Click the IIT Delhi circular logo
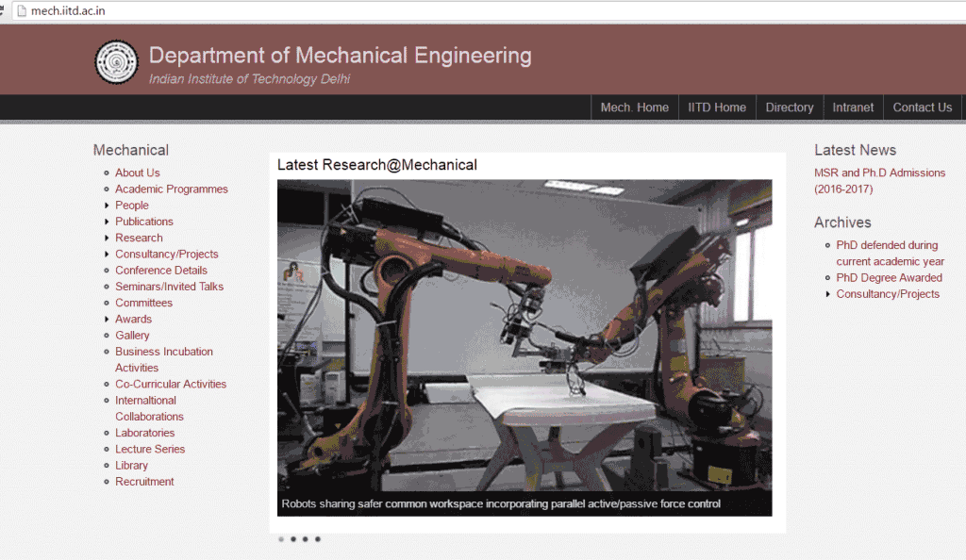966x560 pixels. pos(116,61)
